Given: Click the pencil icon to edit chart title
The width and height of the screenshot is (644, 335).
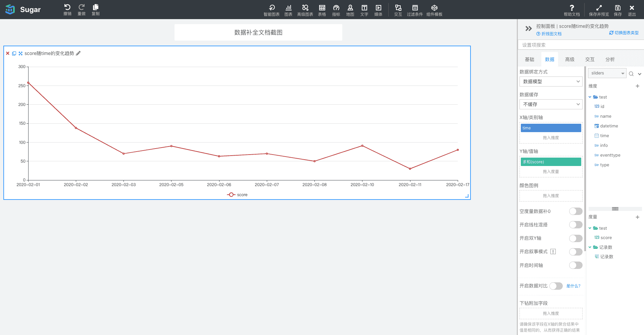Looking at the screenshot, I should (78, 53).
